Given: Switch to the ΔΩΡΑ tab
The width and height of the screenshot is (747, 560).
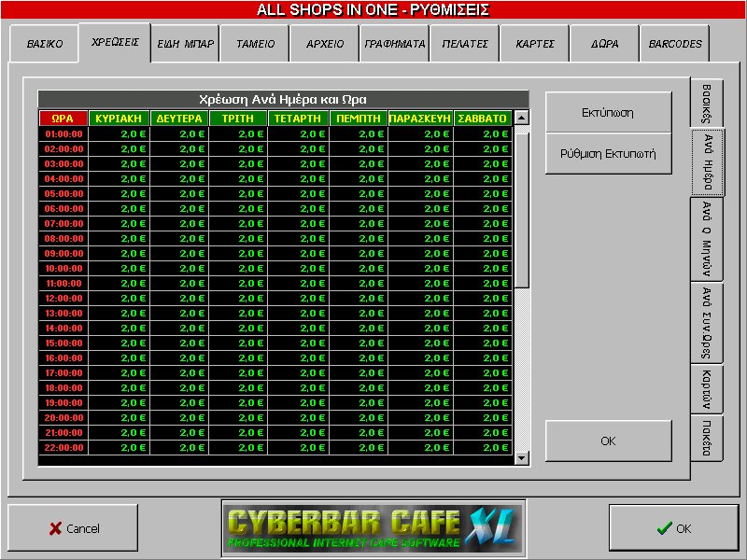Looking at the screenshot, I should pos(604,44).
